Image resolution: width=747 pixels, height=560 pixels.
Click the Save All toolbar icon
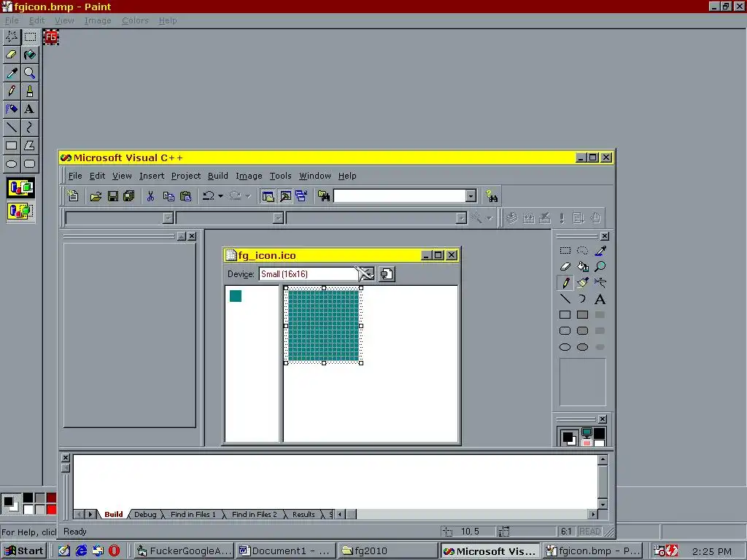(x=129, y=195)
